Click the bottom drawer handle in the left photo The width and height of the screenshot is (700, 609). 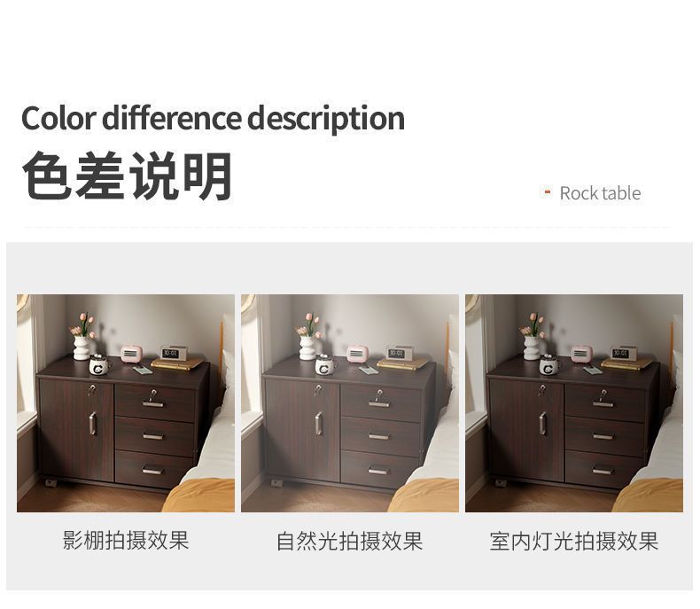(x=152, y=470)
